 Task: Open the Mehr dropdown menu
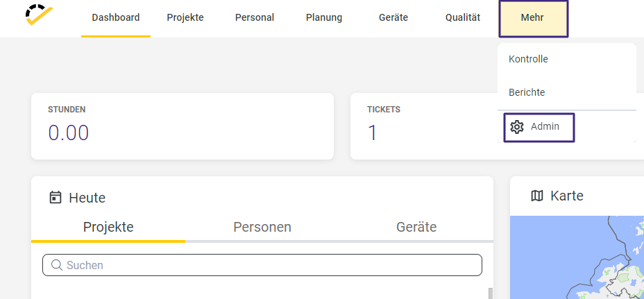[x=534, y=19]
